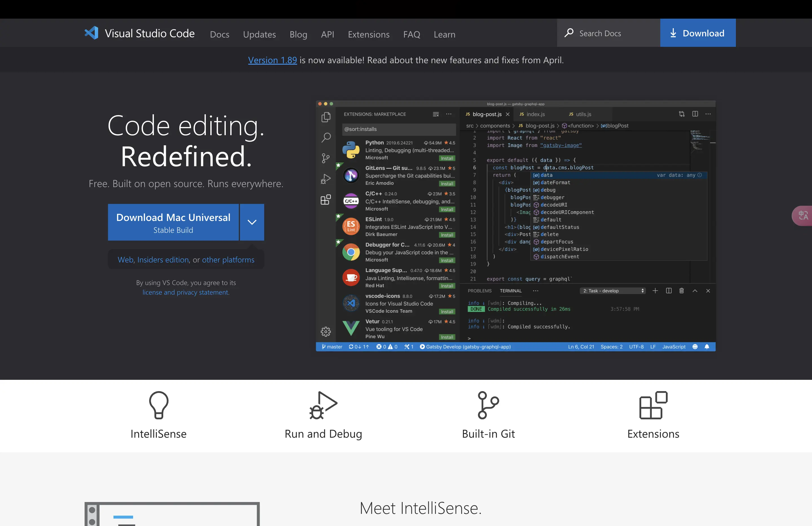812x526 pixels.
Task: Open the Updates navigation item
Action: [259, 34]
